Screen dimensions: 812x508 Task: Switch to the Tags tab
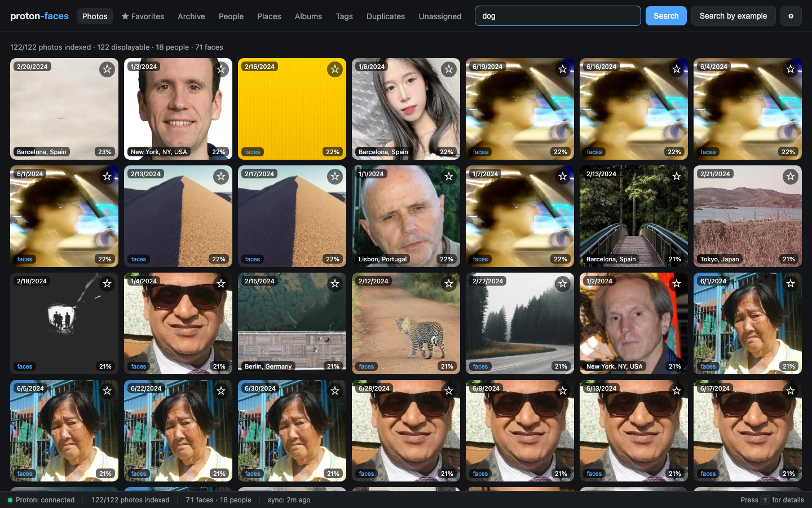coord(345,16)
